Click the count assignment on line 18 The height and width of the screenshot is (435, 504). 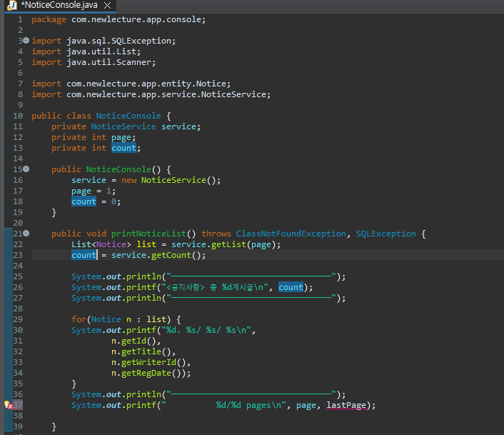(x=84, y=201)
